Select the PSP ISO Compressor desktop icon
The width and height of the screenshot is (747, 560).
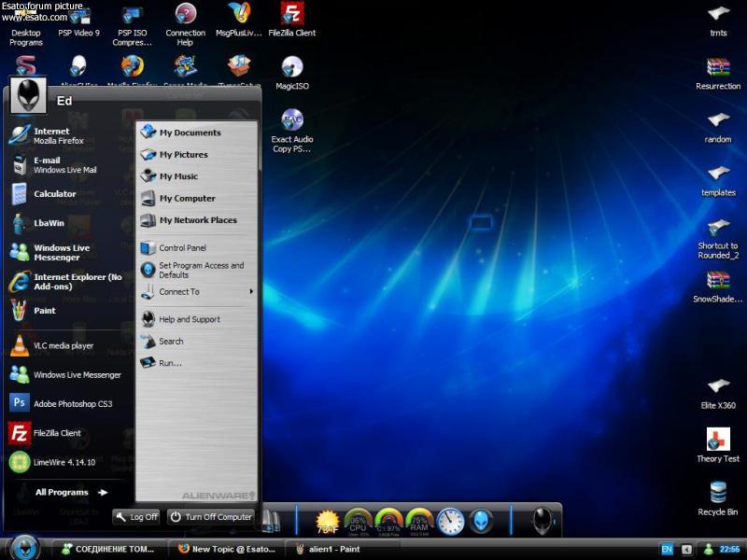133,25
